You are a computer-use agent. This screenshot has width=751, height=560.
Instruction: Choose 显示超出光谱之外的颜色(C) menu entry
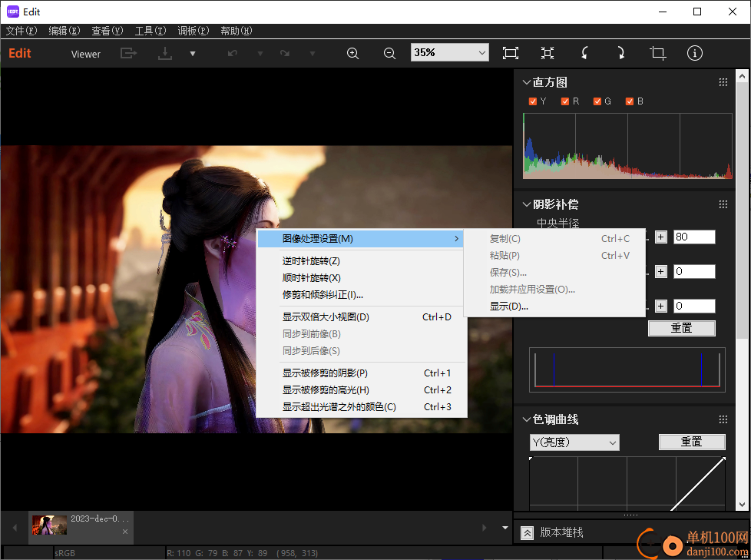(x=361, y=407)
